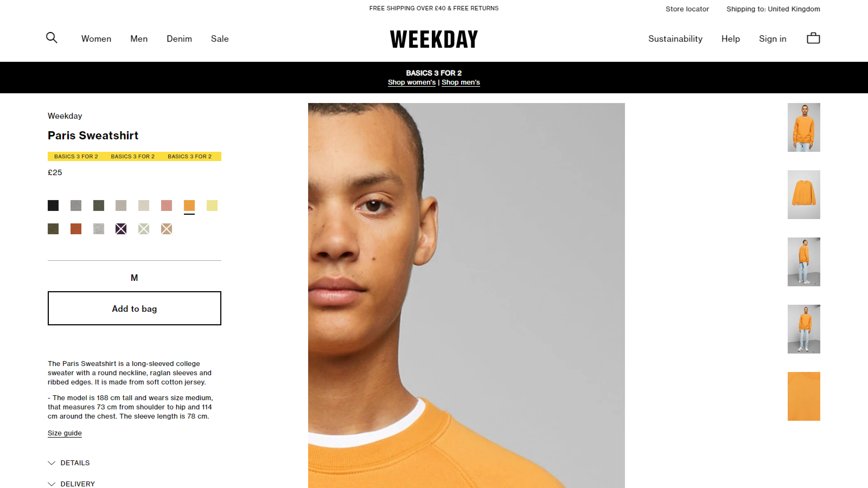Go to the Sale menu item
The width and height of the screenshot is (868, 488).
point(220,39)
